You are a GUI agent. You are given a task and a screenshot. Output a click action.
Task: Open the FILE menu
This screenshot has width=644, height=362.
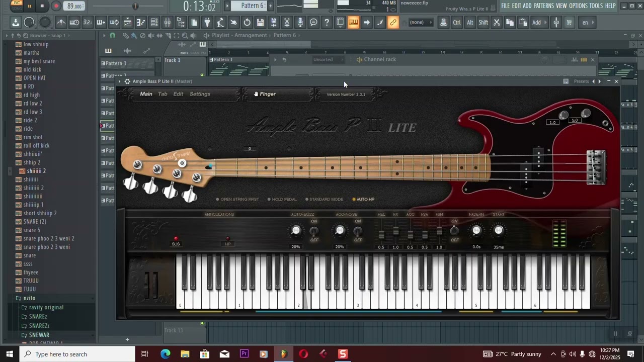click(x=505, y=6)
